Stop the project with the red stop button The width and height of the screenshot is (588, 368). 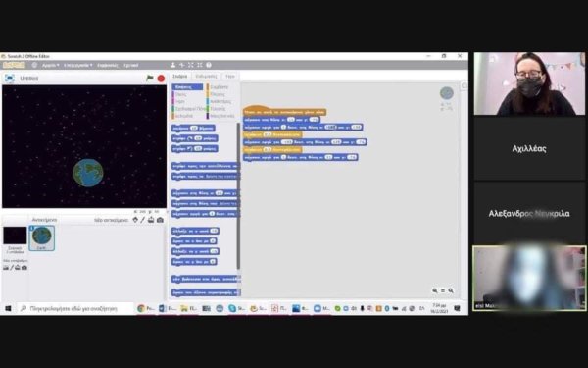click(161, 79)
